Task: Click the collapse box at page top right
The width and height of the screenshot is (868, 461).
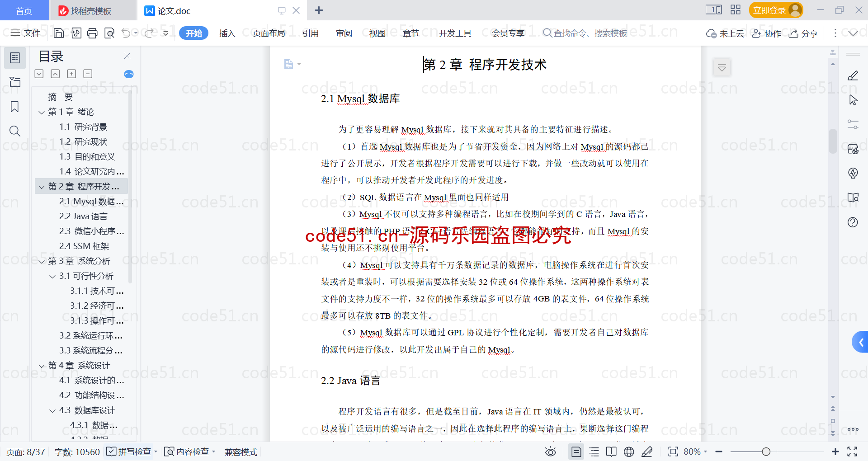Action: [722, 68]
